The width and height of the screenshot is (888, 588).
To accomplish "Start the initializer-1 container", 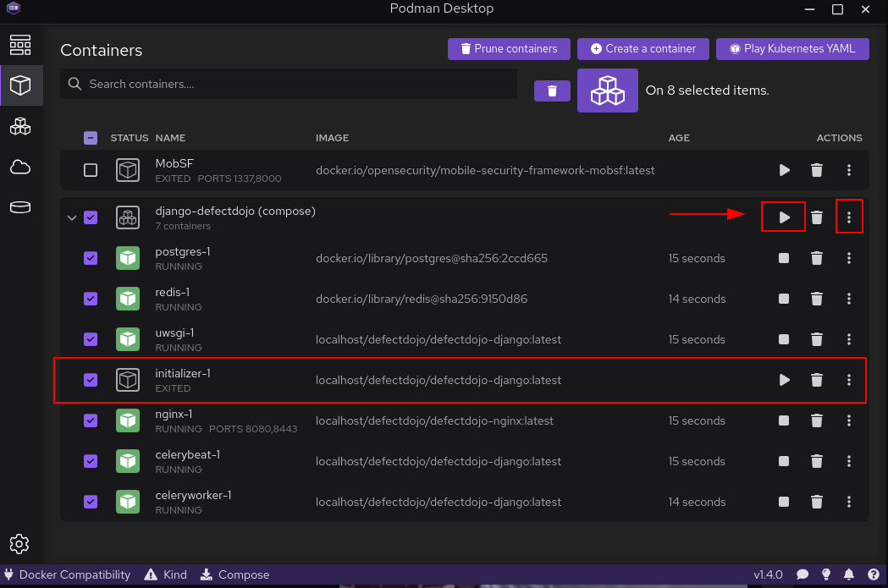I will 785,380.
